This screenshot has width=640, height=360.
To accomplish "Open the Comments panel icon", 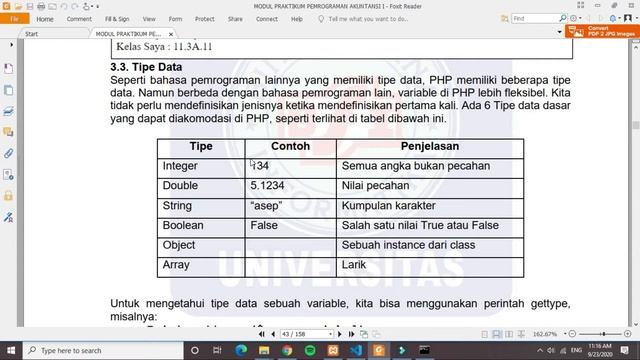I will pyautogui.click(x=8, y=132).
